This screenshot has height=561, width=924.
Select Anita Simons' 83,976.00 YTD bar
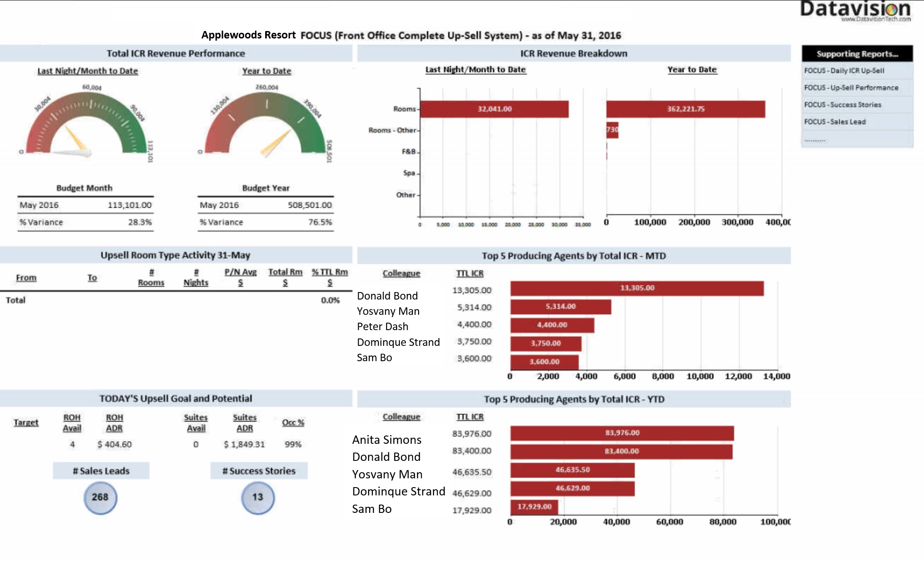622,433
